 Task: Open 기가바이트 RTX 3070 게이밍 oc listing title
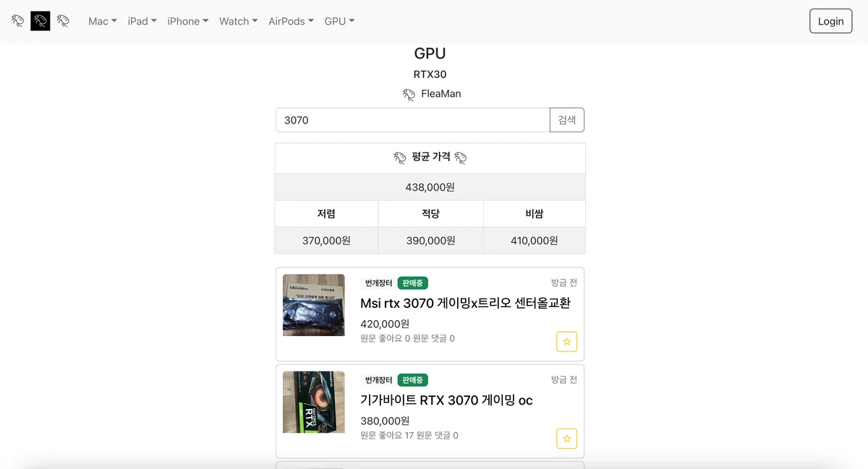(447, 400)
